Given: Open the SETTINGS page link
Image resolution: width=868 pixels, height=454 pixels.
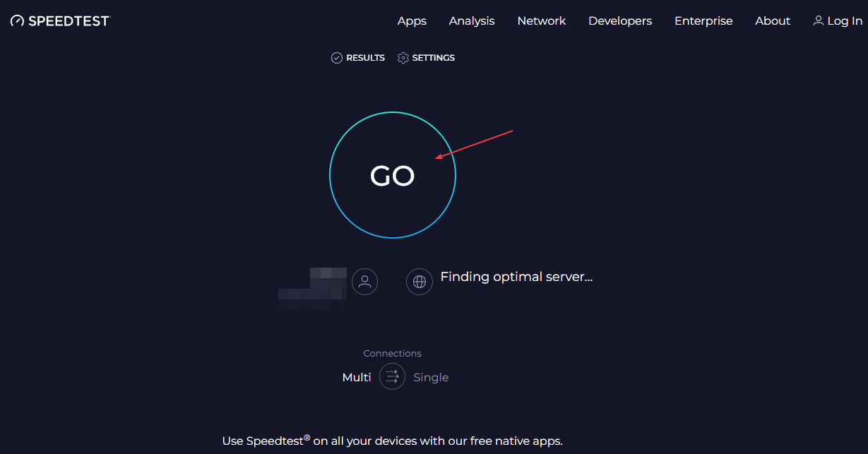Looking at the screenshot, I should pyautogui.click(x=434, y=58).
